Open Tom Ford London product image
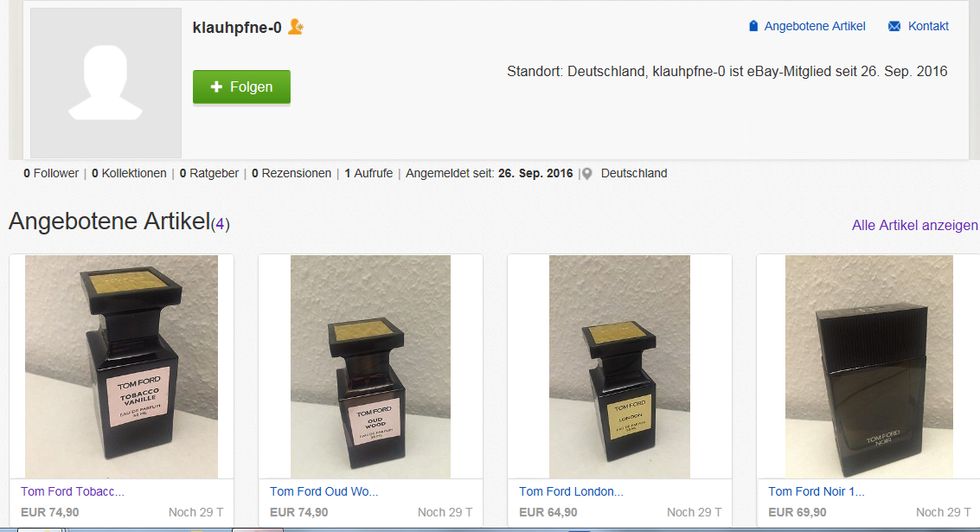This screenshot has width=980, height=532. pyautogui.click(x=619, y=367)
